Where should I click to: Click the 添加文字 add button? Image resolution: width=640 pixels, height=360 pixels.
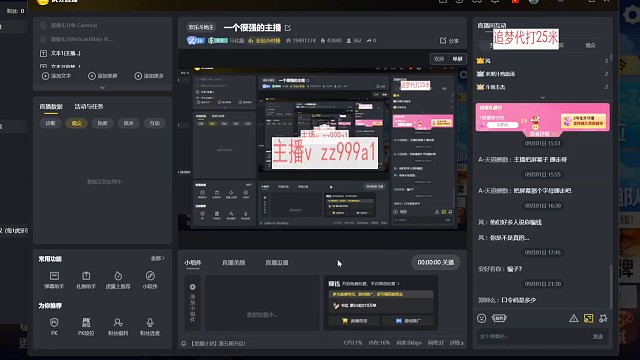[x=56, y=76]
